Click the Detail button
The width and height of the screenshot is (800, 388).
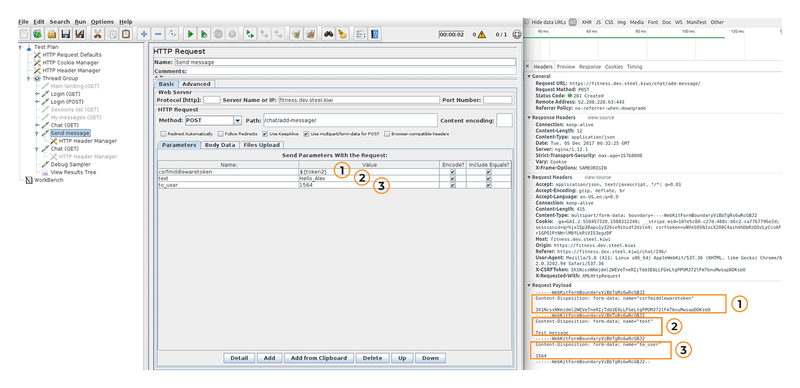(239, 358)
